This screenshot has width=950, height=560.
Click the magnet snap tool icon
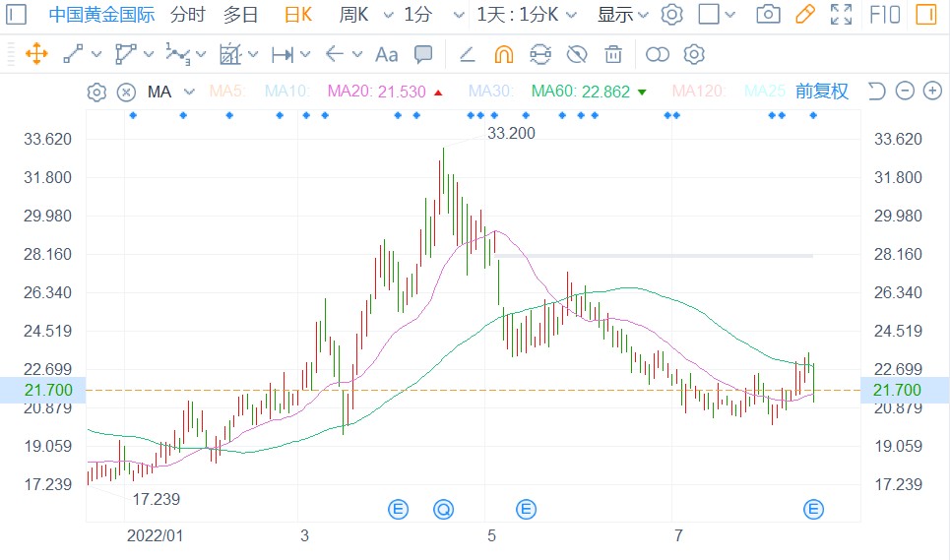coord(503,54)
